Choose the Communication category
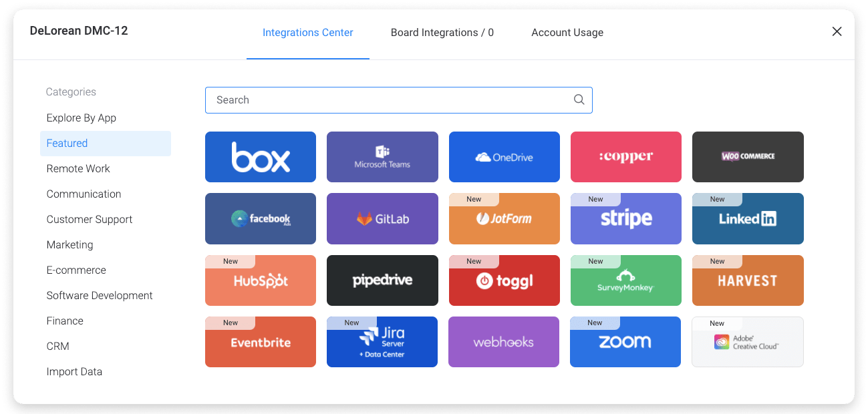Image resolution: width=868 pixels, height=414 pixels. click(106, 194)
